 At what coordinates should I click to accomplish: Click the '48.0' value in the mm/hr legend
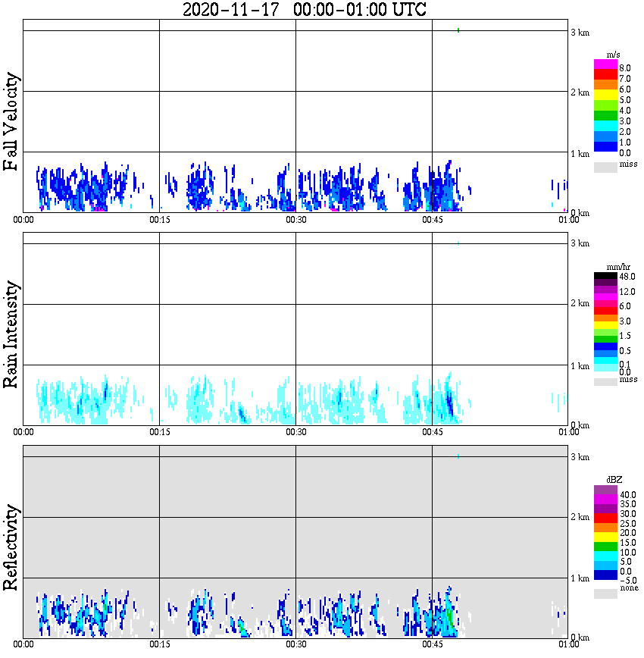click(x=627, y=277)
